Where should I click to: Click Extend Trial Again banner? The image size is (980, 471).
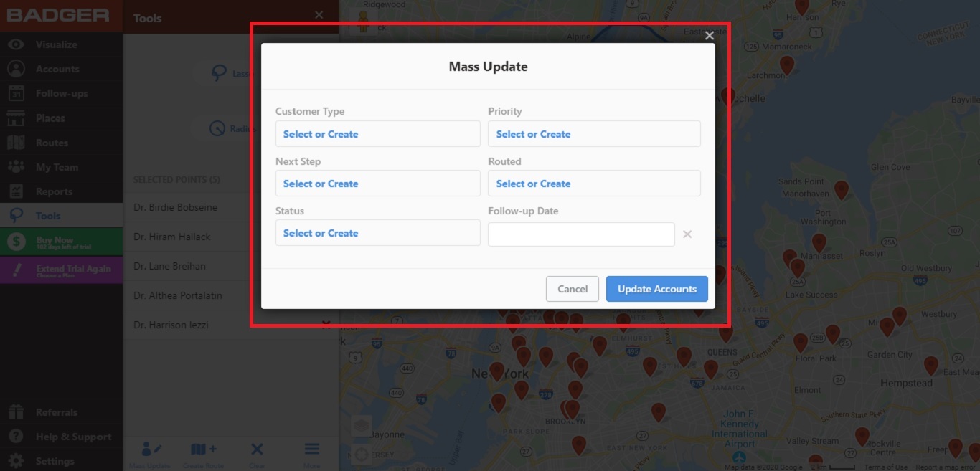(61, 270)
